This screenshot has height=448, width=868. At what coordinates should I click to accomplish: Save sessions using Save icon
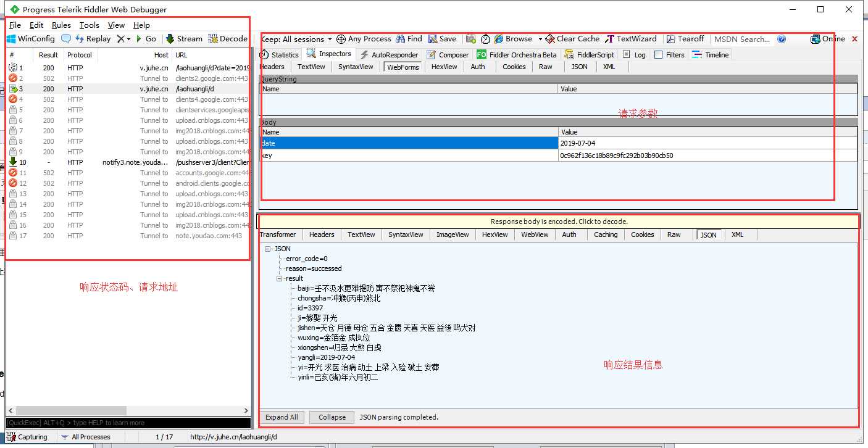[x=443, y=38]
